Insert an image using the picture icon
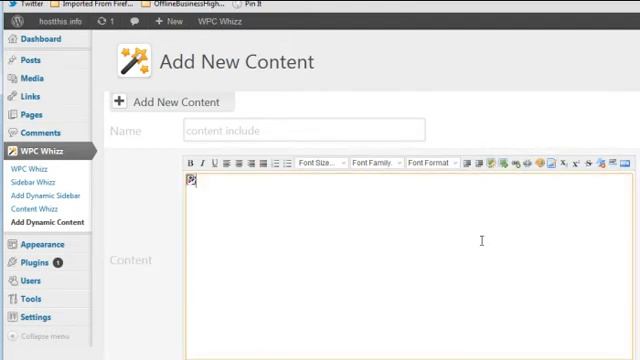640x360 pixels. (x=551, y=163)
